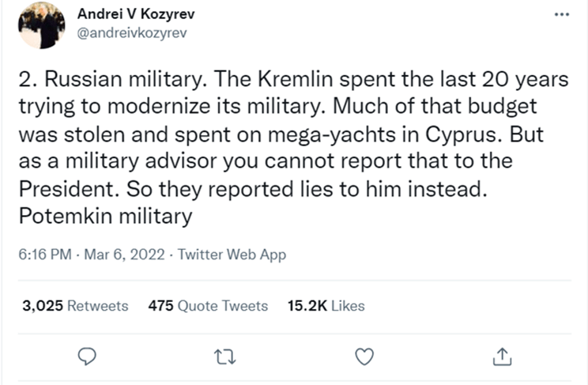Click the 6:16 PM timestamp
The width and height of the screenshot is (588, 385).
[43, 255]
